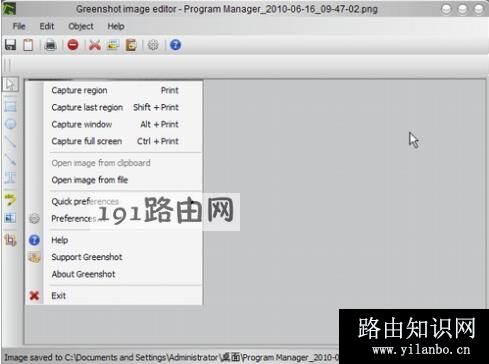
Task: Click the copy element toolbar icon
Action: tap(113, 45)
